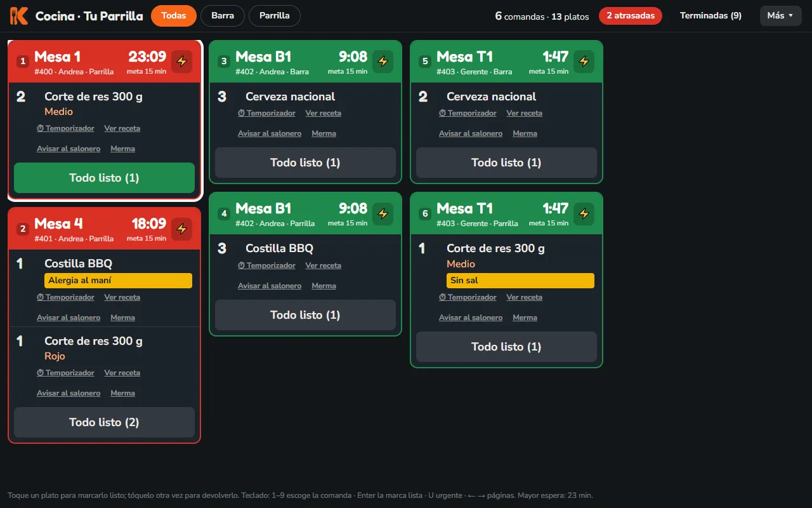Start Temporizador for Mesa 1 Corte de res
Viewport: 812px width, 508px height.
(65, 128)
